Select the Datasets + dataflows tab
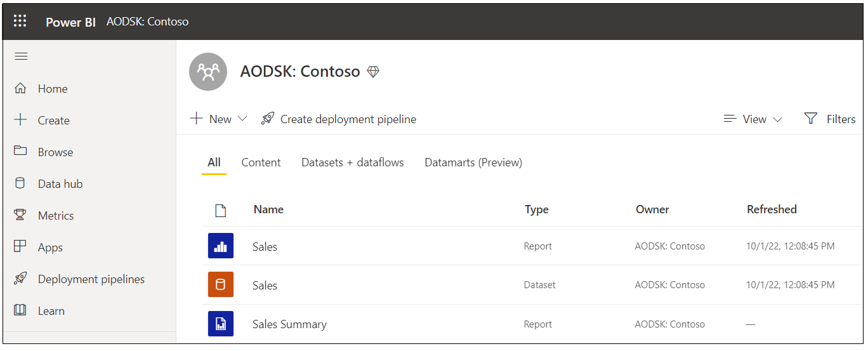This screenshot has height=351, width=868. click(x=352, y=162)
